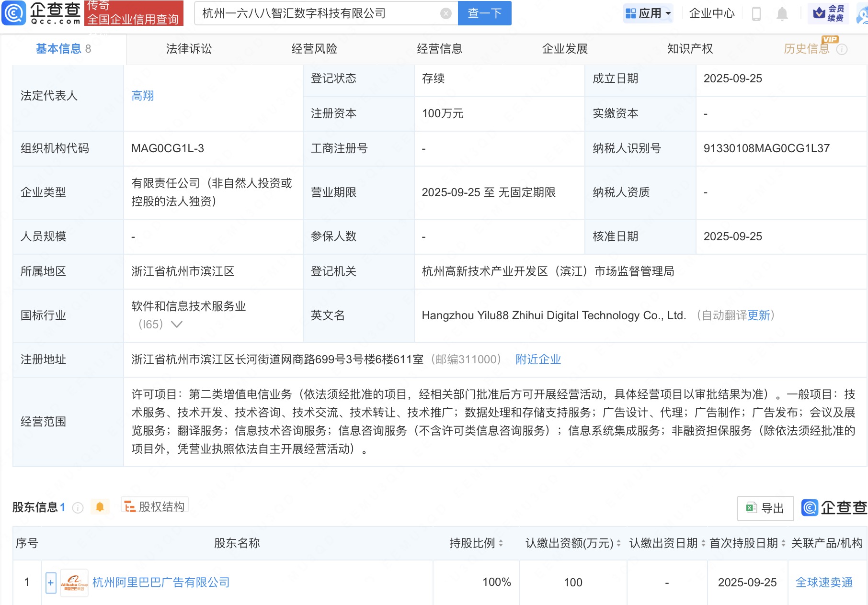Click the Qichacha logo in header
Image resolution: width=868 pixels, height=605 pixels.
click(42, 13)
